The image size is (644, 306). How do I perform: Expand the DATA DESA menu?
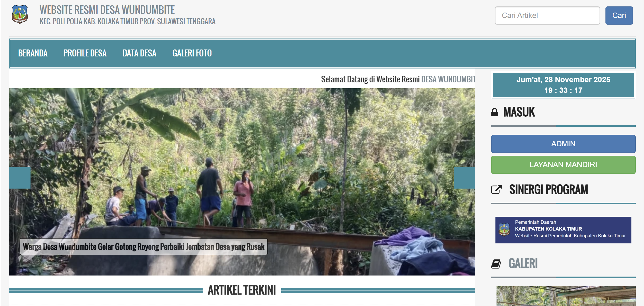click(139, 53)
